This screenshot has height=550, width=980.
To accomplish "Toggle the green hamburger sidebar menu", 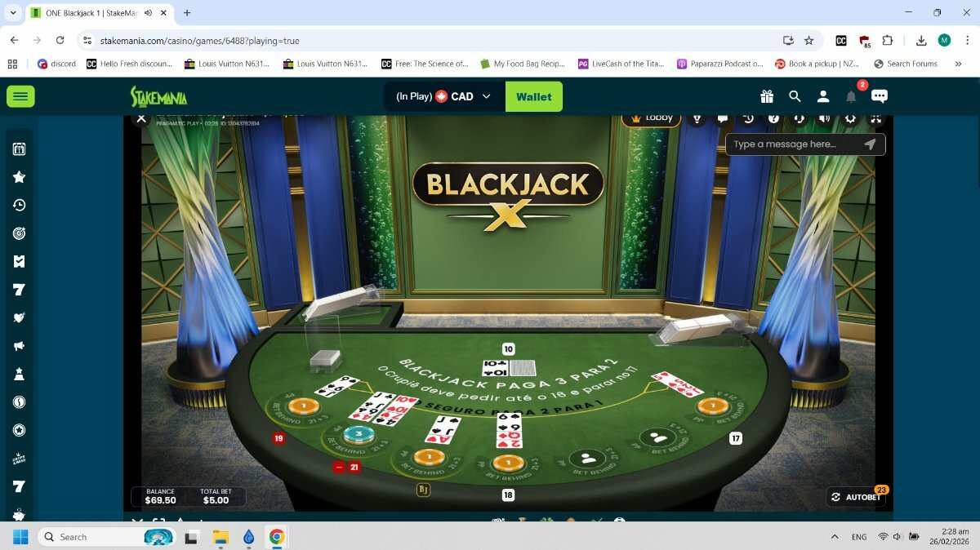I will [x=20, y=96].
